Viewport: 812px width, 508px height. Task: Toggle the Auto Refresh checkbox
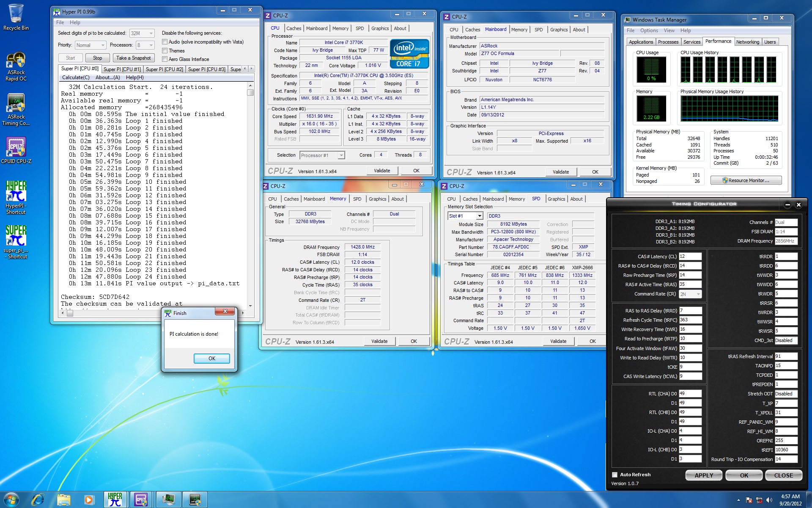615,475
